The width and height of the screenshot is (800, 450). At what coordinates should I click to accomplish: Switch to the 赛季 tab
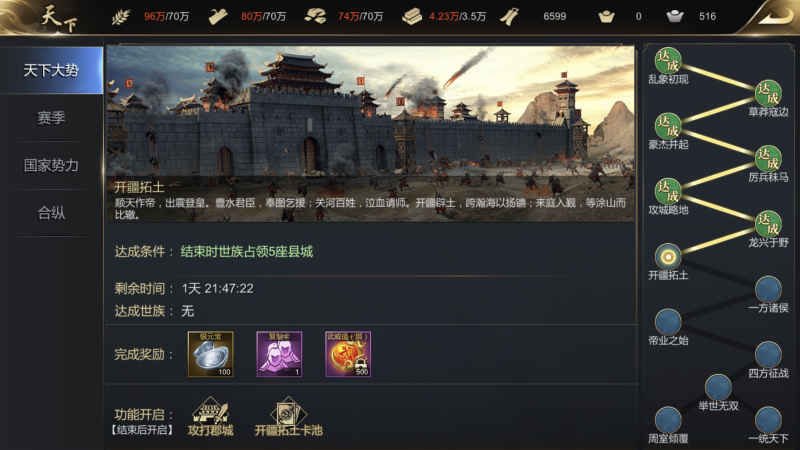pos(51,118)
